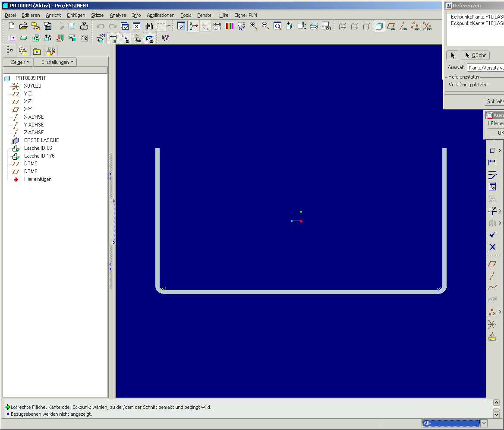Select the datum coordinate system tool in right toolbar
The image size is (504, 430).
pyautogui.click(x=492, y=324)
